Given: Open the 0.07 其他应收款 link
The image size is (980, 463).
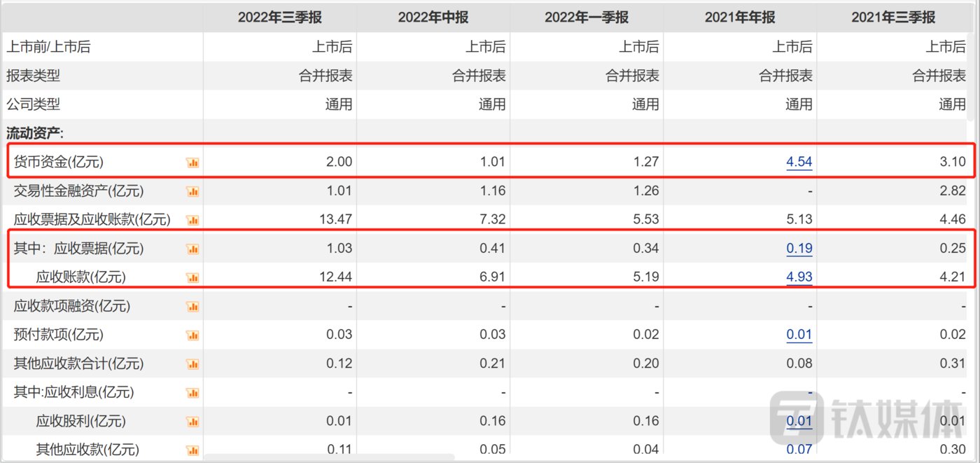Looking at the screenshot, I should click(799, 450).
